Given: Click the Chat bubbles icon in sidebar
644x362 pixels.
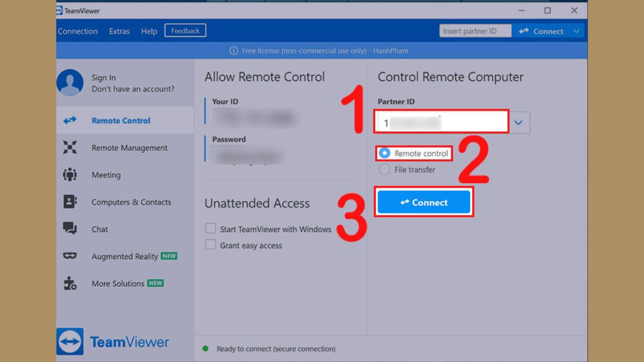Looking at the screenshot, I should coord(70,229).
